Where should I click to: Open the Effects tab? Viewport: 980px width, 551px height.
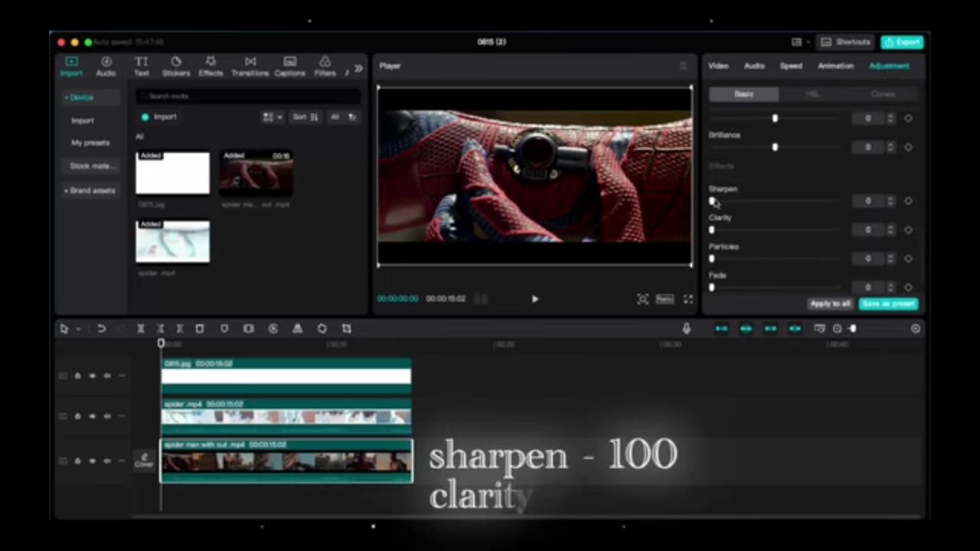[x=211, y=67]
